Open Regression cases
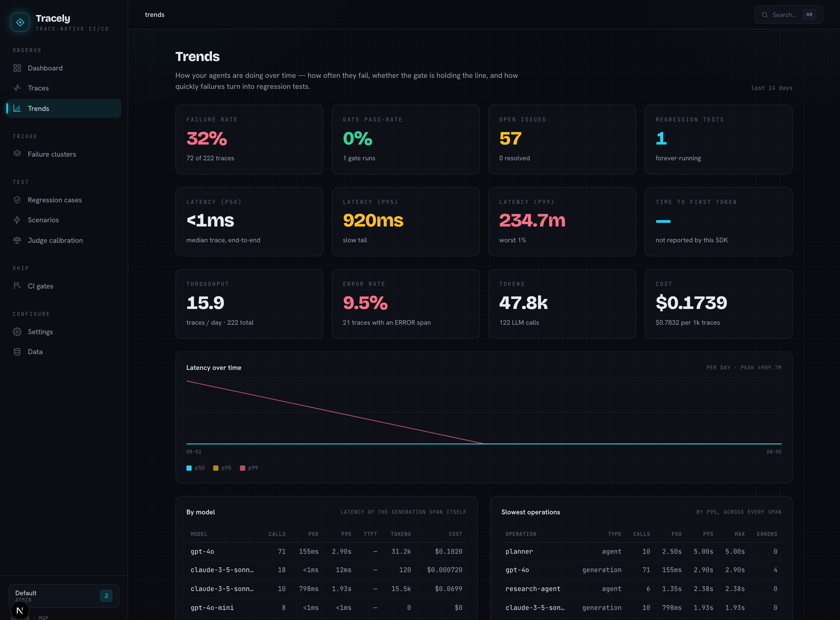 64,200
